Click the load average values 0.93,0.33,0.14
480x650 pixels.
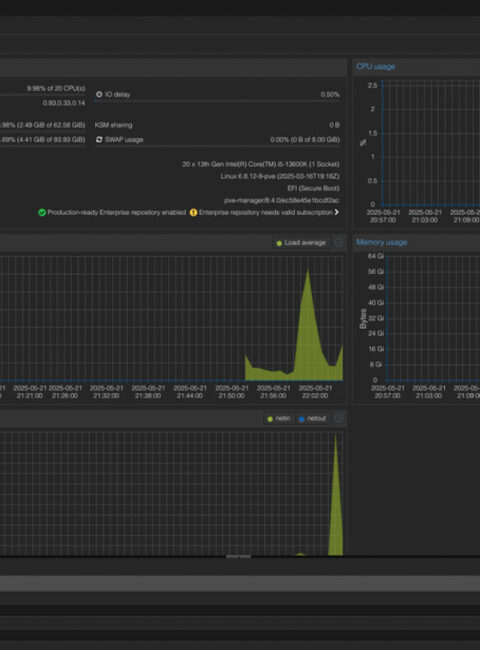point(64,103)
